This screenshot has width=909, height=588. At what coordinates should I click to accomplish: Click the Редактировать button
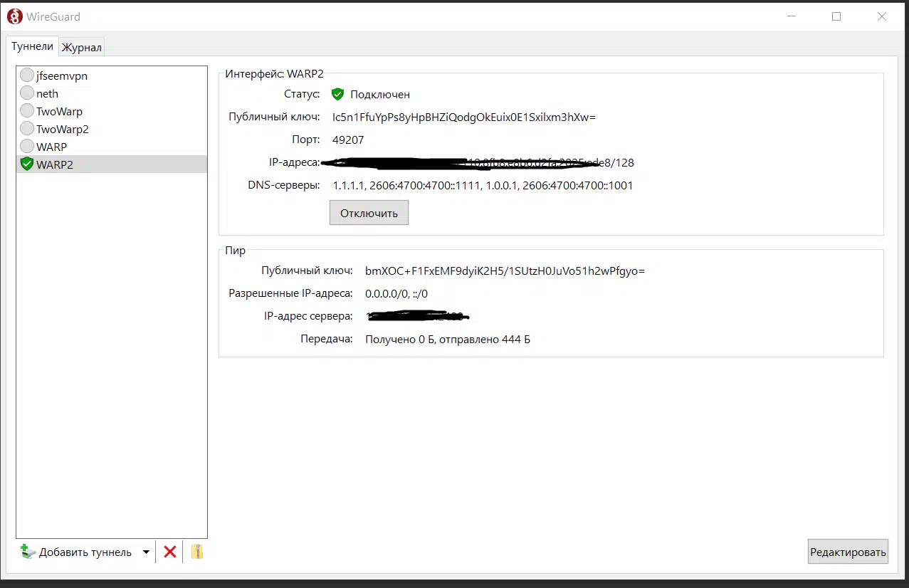coord(848,552)
